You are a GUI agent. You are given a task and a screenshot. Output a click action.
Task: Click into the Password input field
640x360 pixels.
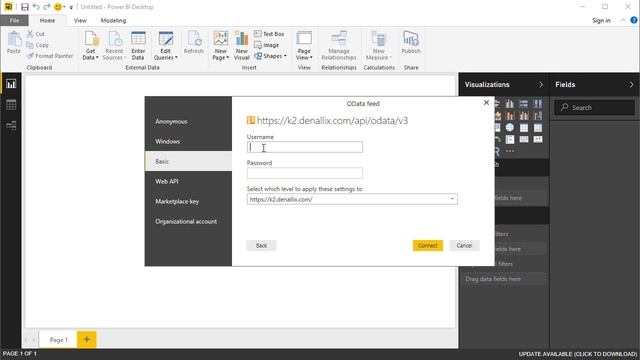coord(304,173)
